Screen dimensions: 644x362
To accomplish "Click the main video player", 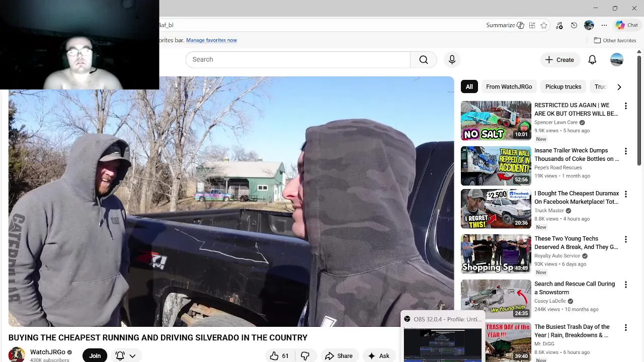I will 231,202.
